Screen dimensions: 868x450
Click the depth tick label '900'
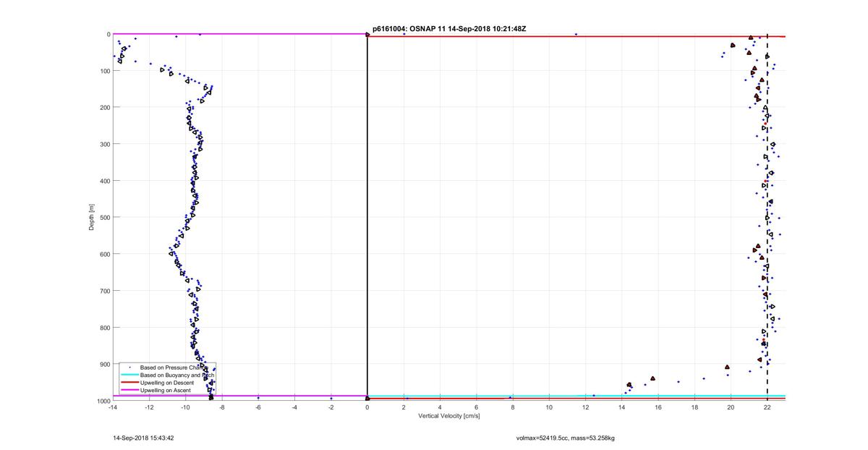(x=104, y=365)
